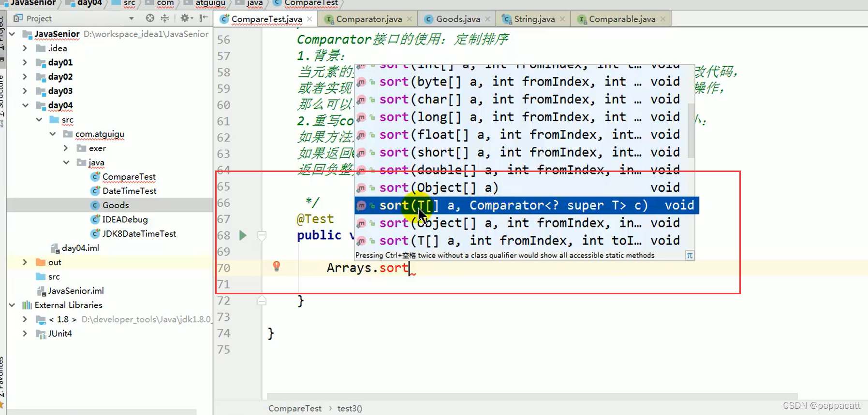Screen dimensions: 868x415
Task: Hide the Project panel with the hide icon
Action: [x=204, y=18]
